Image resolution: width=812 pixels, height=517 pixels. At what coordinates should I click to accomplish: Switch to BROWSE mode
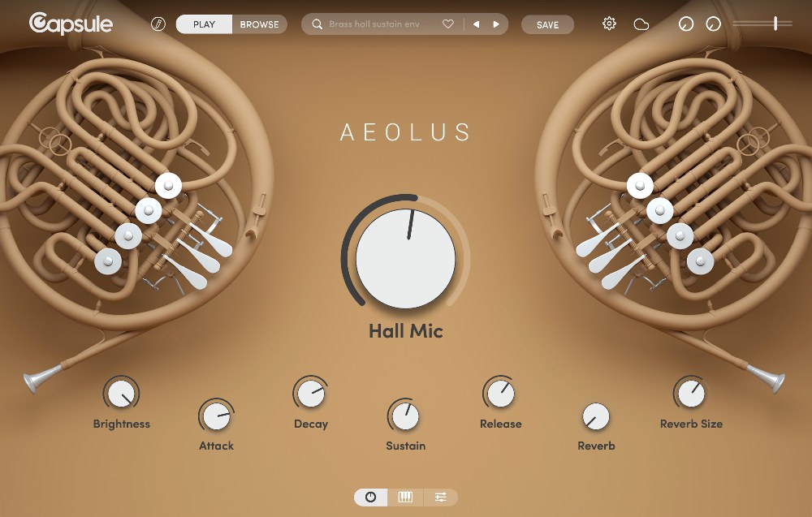click(x=259, y=24)
